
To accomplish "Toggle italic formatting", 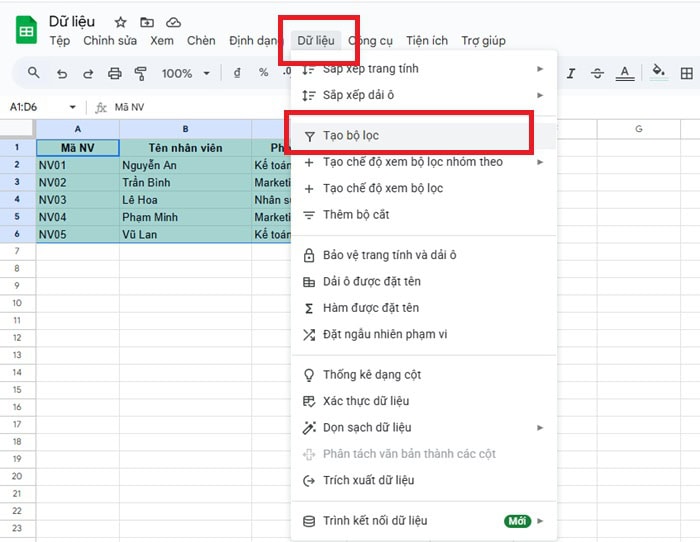I will 571,73.
